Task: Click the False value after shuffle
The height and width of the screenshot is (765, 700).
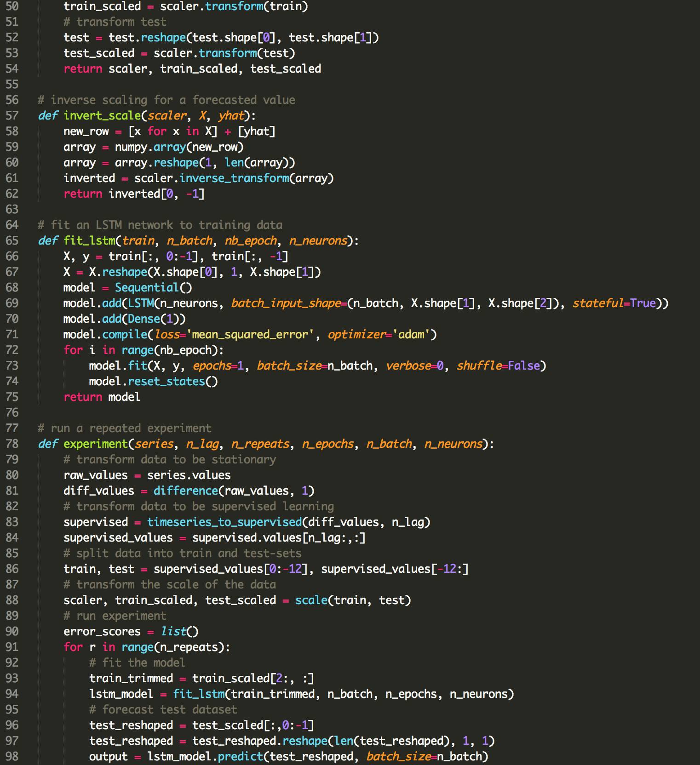Action: (524, 365)
